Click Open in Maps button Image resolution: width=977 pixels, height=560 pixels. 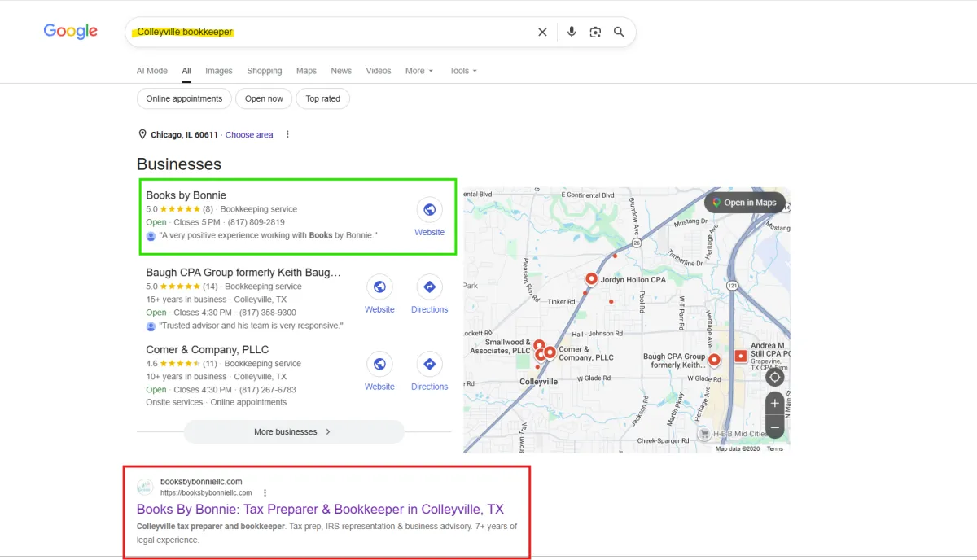745,203
